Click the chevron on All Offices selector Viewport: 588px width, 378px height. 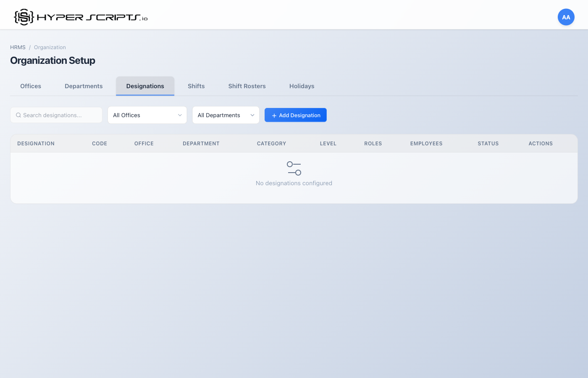point(180,115)
